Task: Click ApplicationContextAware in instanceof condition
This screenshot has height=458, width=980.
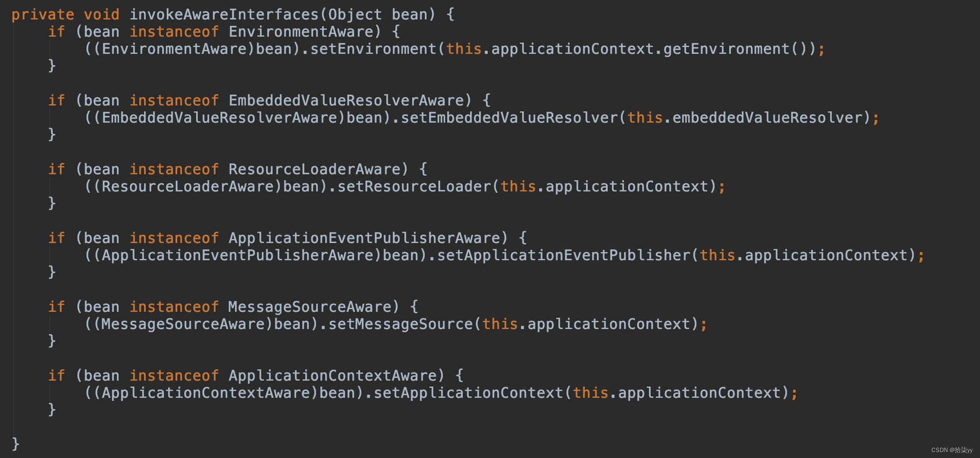Action: 333,376
